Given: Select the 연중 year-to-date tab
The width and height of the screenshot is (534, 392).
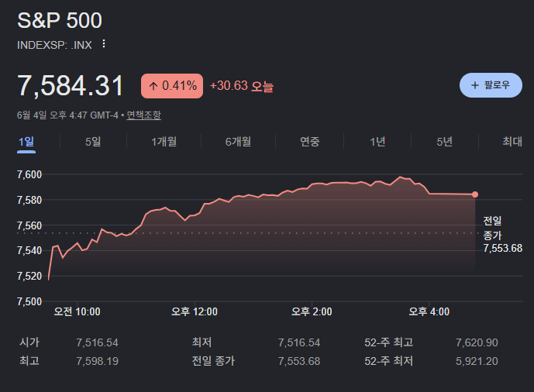Looking at the screenshot, I should [309, 141].
